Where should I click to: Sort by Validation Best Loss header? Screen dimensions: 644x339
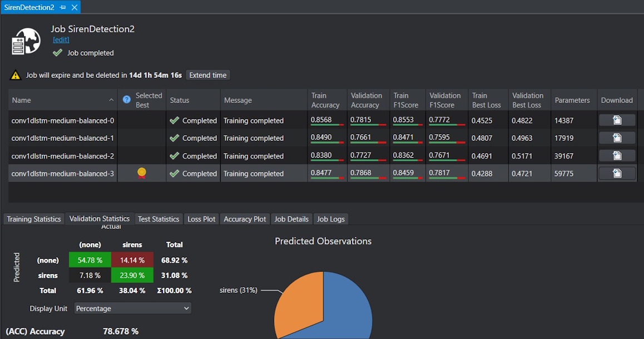[x=529, y=100]
